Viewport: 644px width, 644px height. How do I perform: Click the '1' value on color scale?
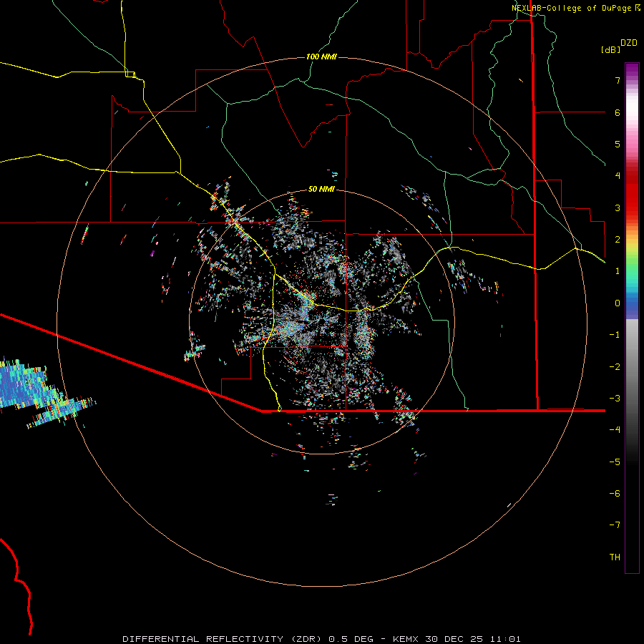click(x=618, y=271)
